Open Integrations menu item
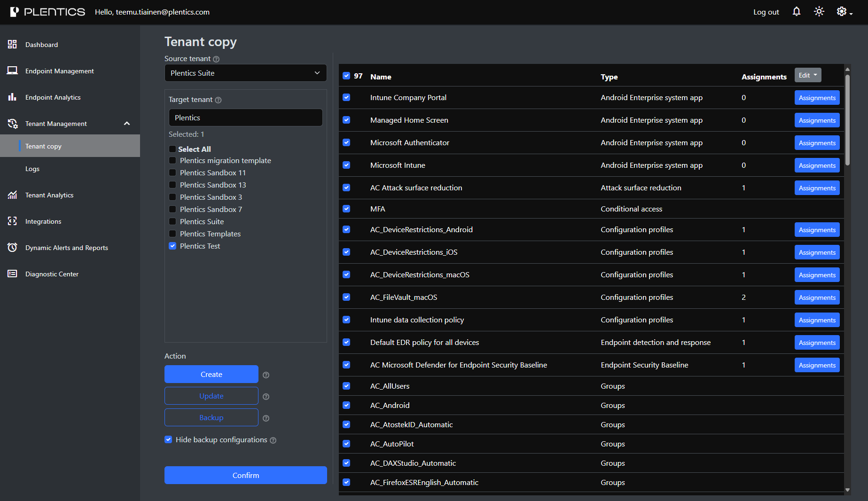 pos(43,221)
